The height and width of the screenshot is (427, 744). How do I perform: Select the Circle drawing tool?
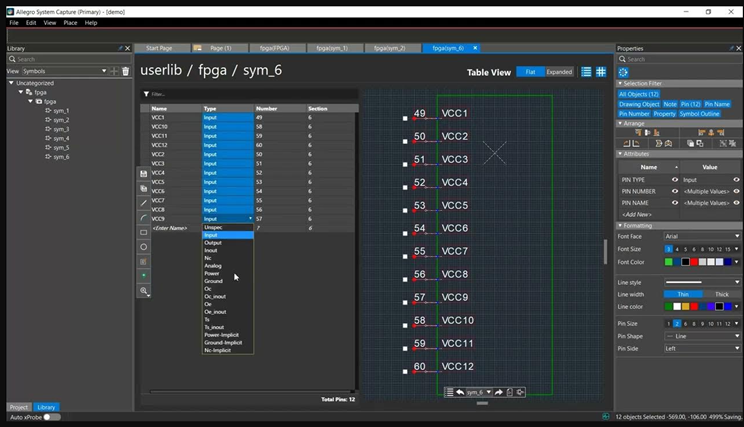coord(144,247)
